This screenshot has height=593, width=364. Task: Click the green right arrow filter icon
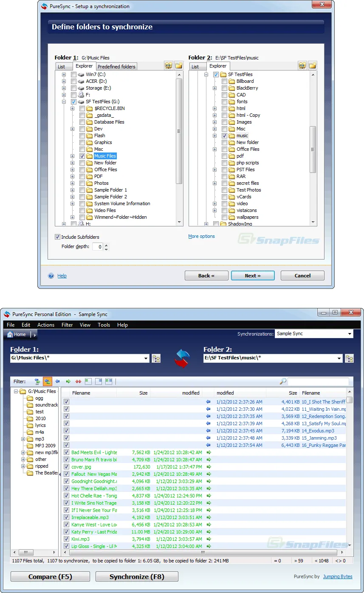click(x=68, y=381)
